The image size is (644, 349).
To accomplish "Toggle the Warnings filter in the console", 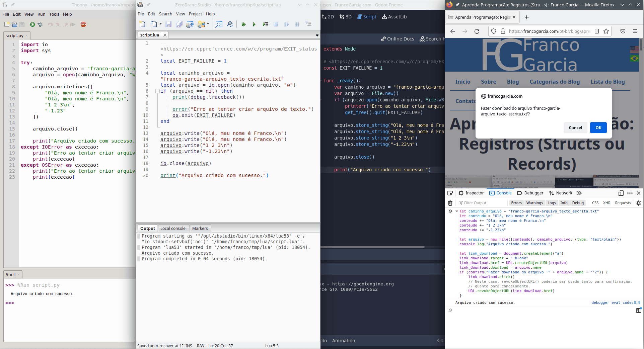I will point(534,203).
